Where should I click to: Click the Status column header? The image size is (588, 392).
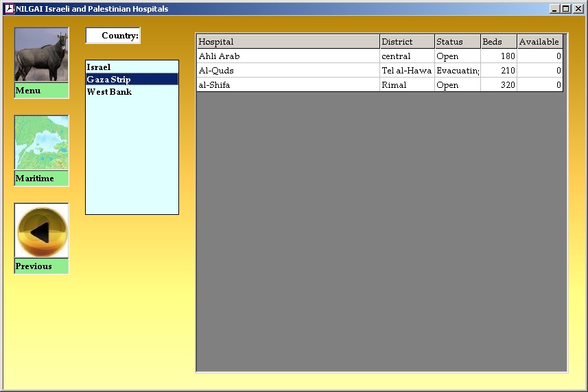(x=457, y=42)
